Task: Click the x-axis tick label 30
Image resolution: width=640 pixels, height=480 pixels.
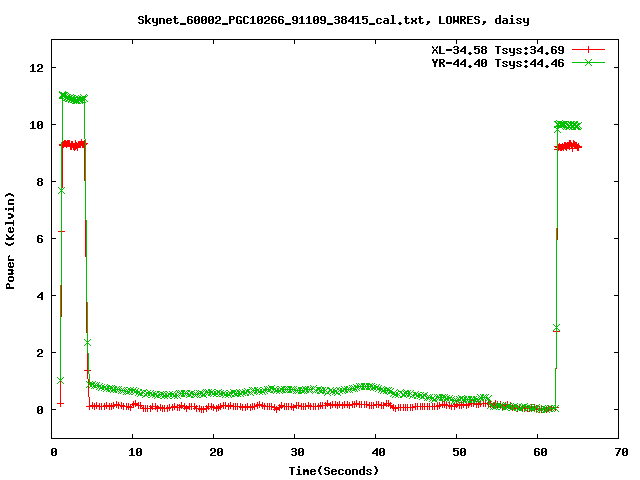Action: [297, 452]
